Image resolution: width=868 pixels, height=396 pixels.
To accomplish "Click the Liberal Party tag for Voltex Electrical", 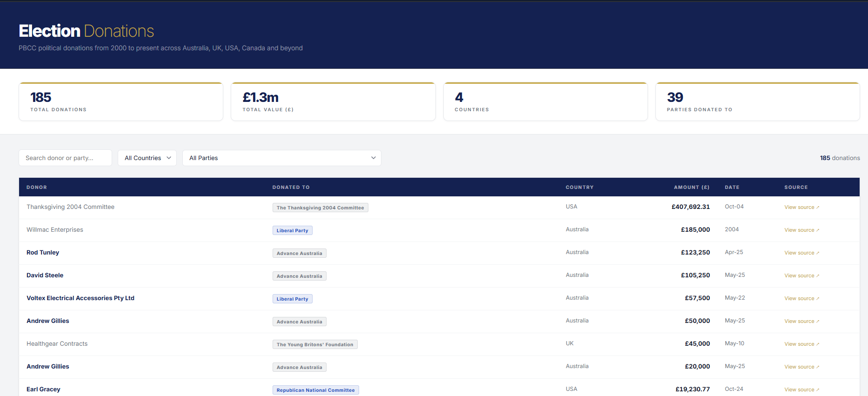I will coord(292,299).
